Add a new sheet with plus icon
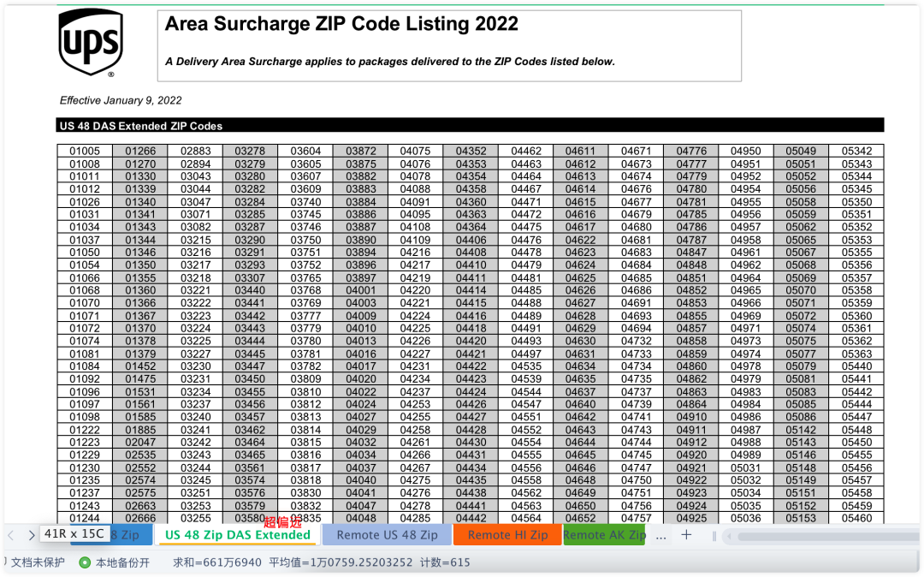Viewport: 924px width, 577px height. 686,535
